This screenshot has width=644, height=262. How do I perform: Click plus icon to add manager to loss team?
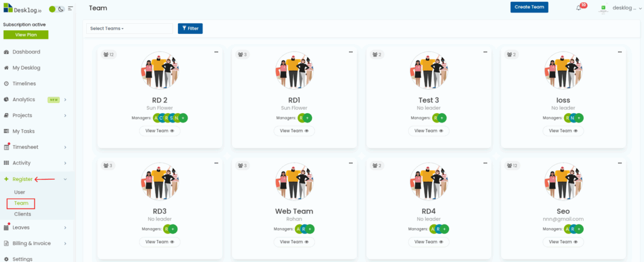pyautogui.click(x=579, y=117)
